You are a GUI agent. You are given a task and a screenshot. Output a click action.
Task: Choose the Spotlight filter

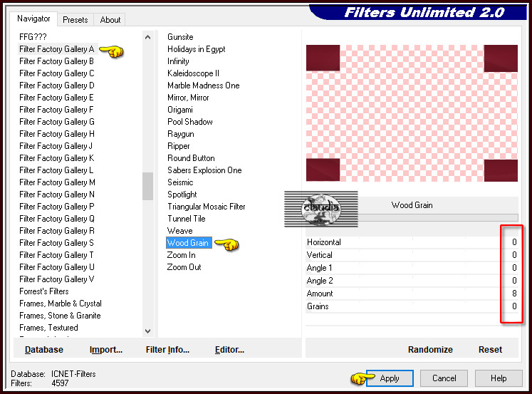click(x=182, y=195)
